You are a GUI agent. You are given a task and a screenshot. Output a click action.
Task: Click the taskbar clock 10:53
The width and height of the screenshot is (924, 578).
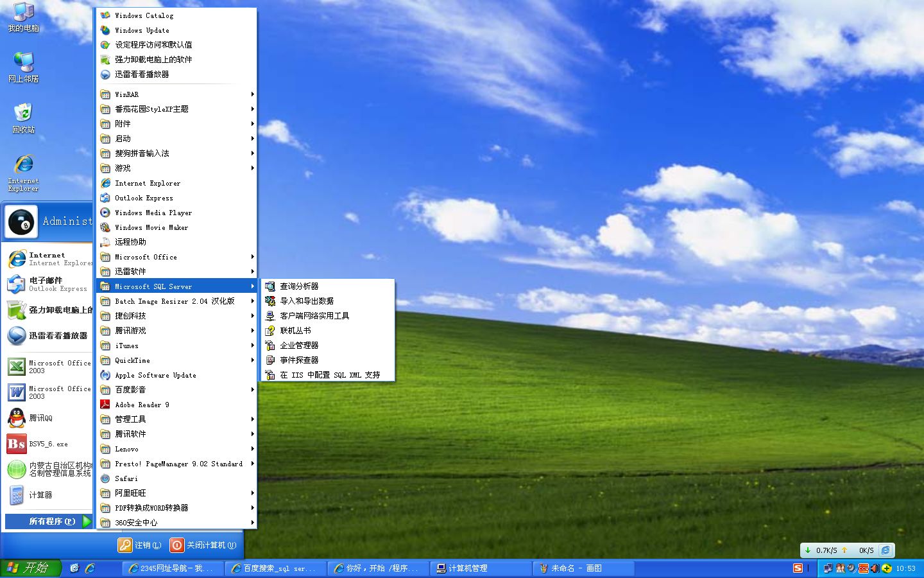(905, 568)
